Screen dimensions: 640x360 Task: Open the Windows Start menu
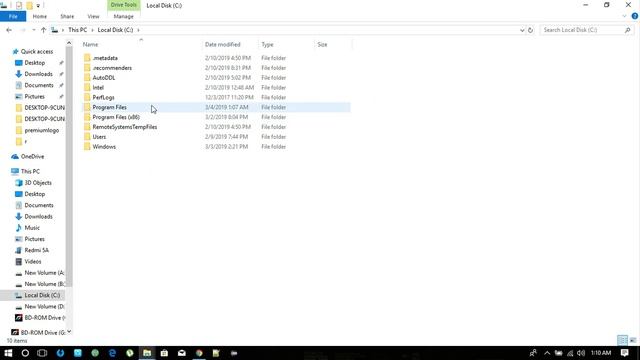click(x=8, y=353)
